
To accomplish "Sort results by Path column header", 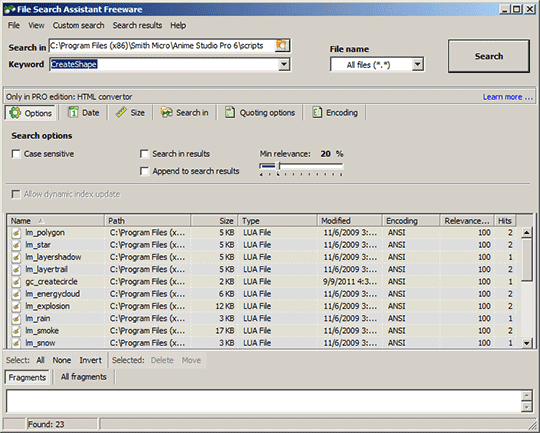I will 147,221.
